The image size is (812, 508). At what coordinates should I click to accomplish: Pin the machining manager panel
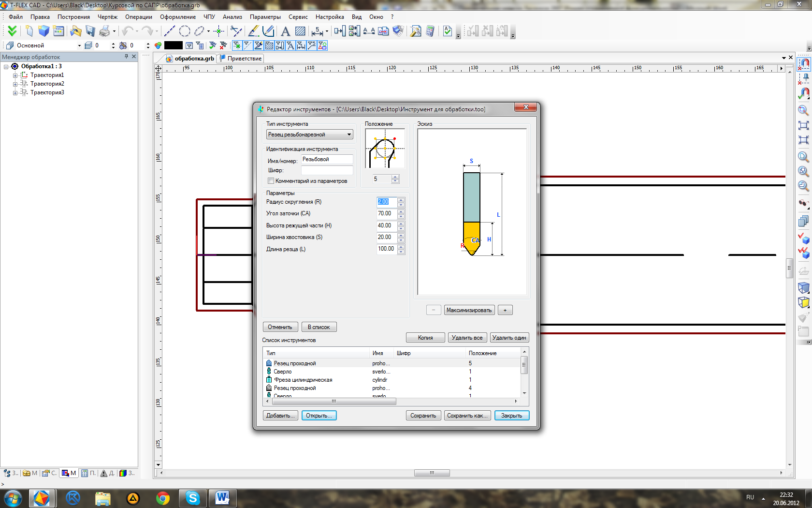[x=126, y=57]
